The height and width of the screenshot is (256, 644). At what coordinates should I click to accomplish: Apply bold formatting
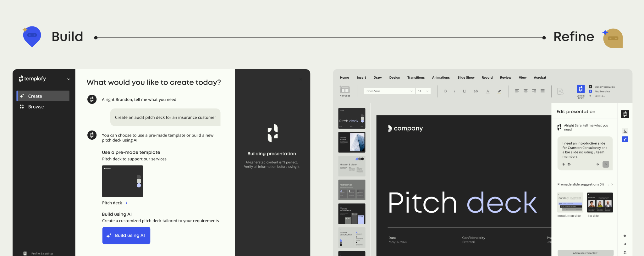tap(445, 91)
